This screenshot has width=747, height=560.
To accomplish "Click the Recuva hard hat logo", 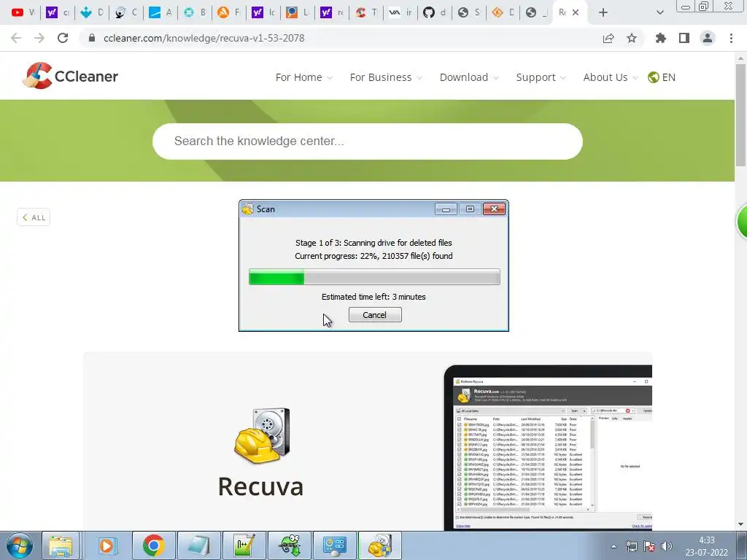I will pyautogui.click(x=262, y=435).
